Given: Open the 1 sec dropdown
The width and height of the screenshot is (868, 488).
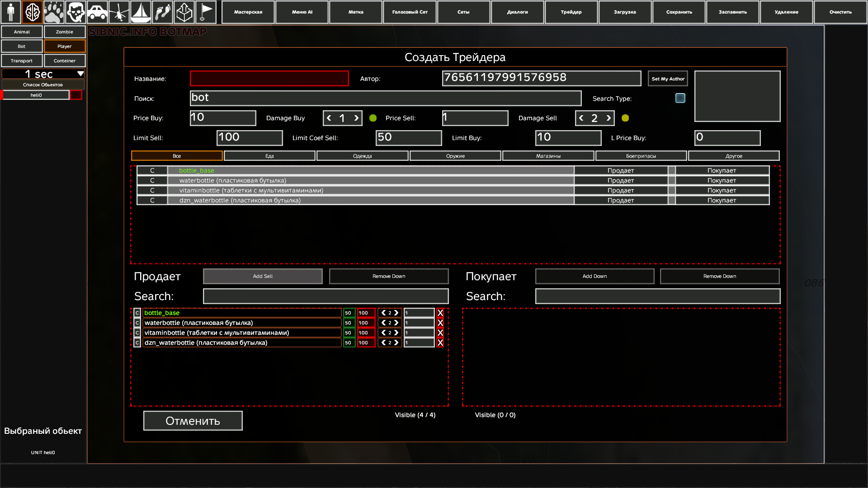Looking at the screenshot, I should [x=43, y=74].
